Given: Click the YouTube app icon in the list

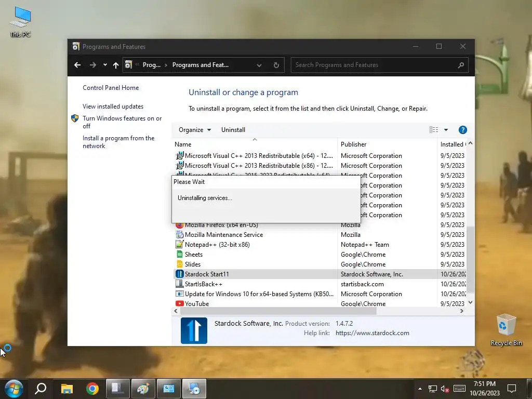Looking at the screenshot, I should pyautogui.click(x=179, y=303).
